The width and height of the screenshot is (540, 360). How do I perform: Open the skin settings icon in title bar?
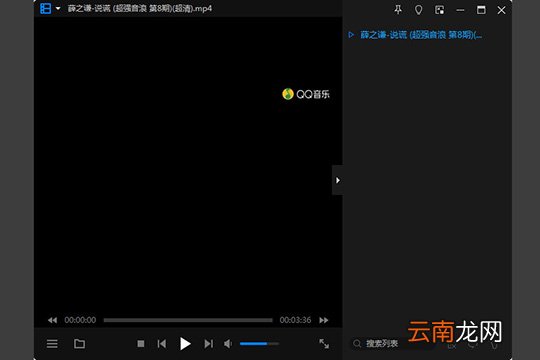coord(418,10)
